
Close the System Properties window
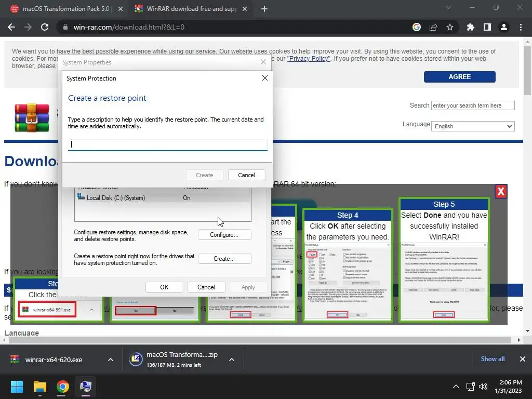point(263,62)
